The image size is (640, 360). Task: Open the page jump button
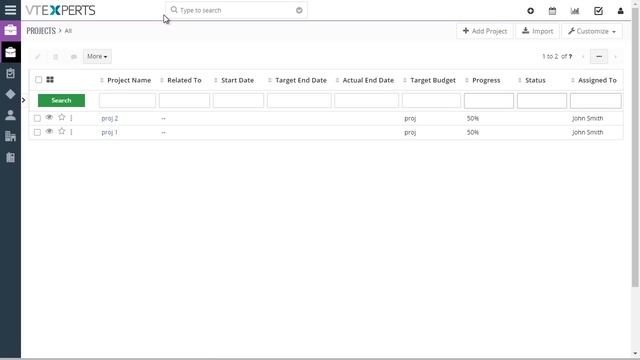[599, 56]
